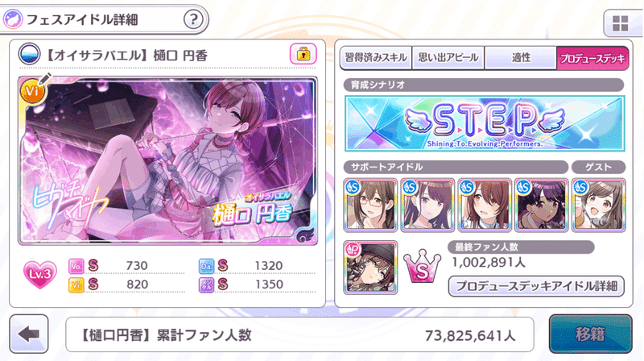This screenshot has width=644, height=361.
Task: Open the 適性 tab
Action: (x=521, y=57)
